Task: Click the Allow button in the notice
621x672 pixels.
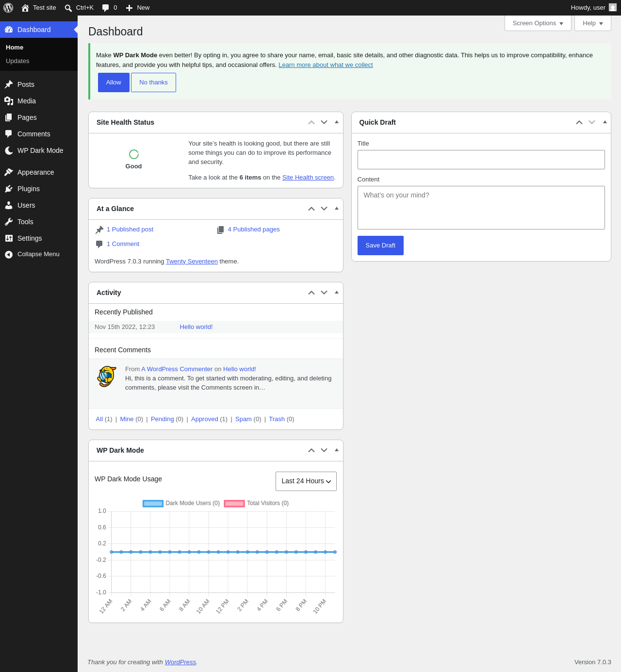Action: pyautogui.click(x=114, y=82)
